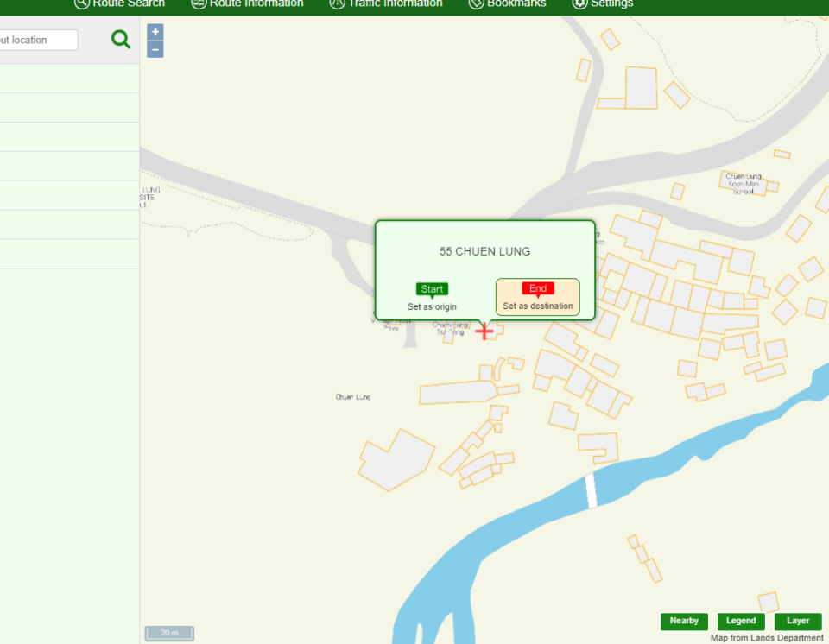Show Nearby places
The image size is (829, 644).
[x=684, y=621]
